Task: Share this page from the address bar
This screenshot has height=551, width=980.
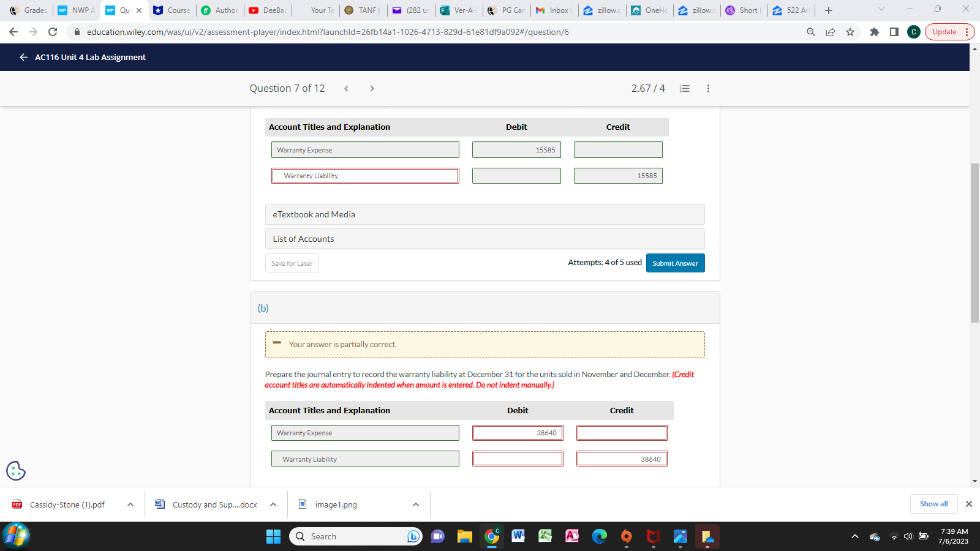Action: click(831, 32)
